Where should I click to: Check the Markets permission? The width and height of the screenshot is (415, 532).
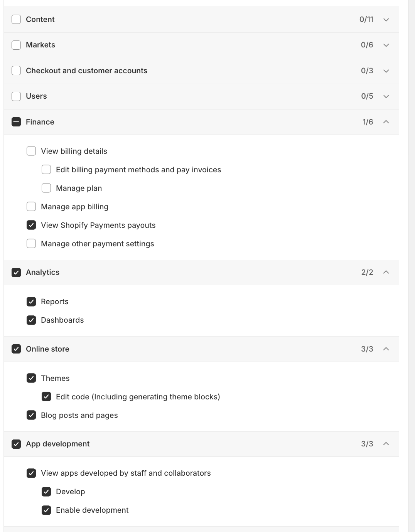[x=16, y=45]
